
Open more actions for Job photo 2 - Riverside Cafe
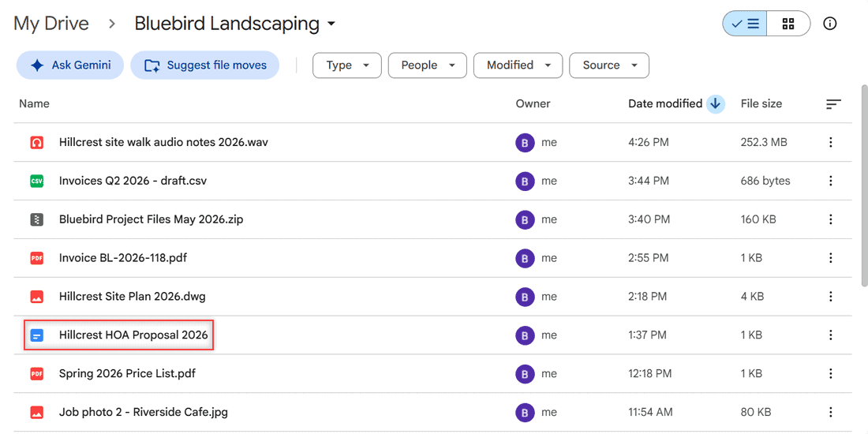tap(830, 412)
